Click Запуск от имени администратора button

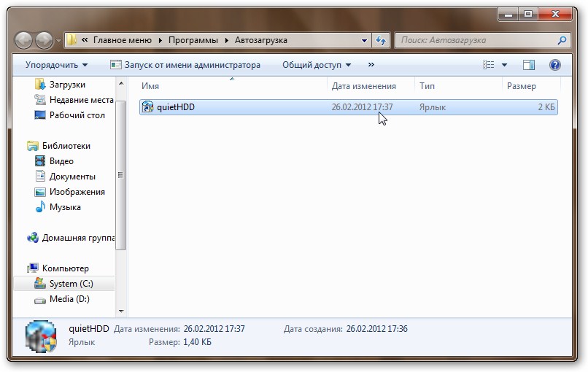pyautogui.click(x=185, y=65)
